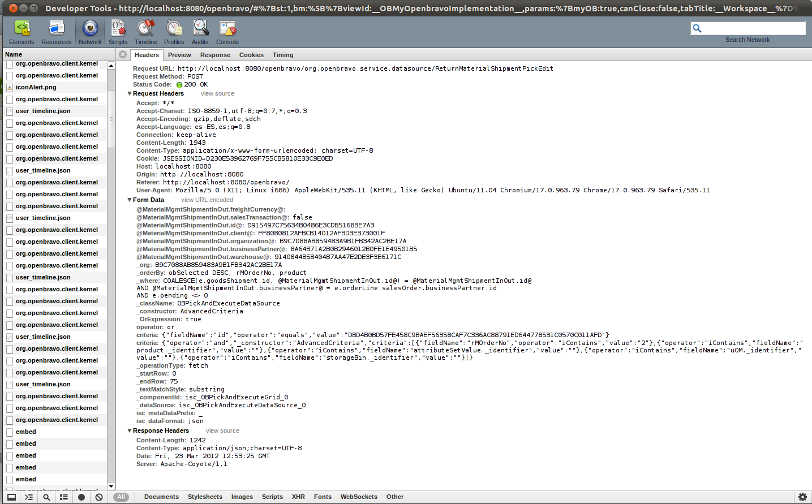Click the Name column header
Image resolution: width=812 pixels, height=504 pixels.
click(59, 55)
